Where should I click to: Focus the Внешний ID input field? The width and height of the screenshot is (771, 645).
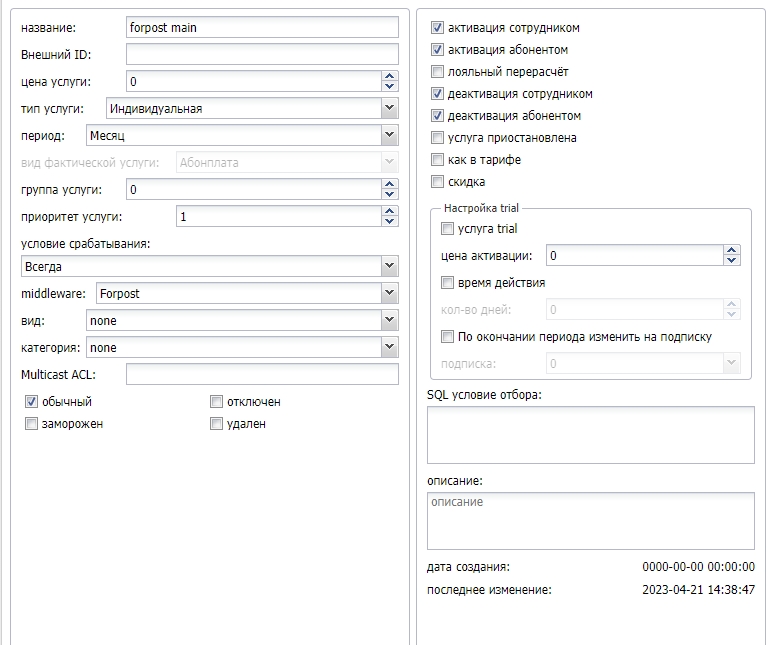pyautogui.click(x=262, y=54)
